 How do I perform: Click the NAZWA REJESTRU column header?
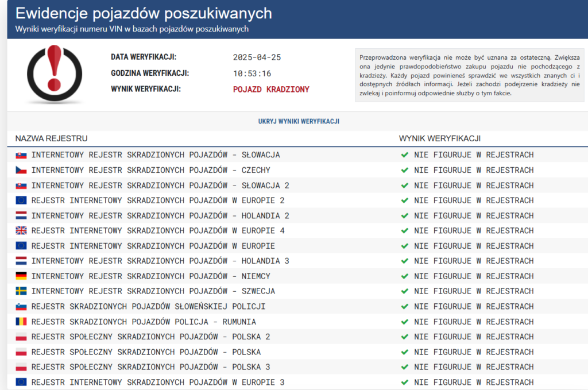tap(51, 139)
